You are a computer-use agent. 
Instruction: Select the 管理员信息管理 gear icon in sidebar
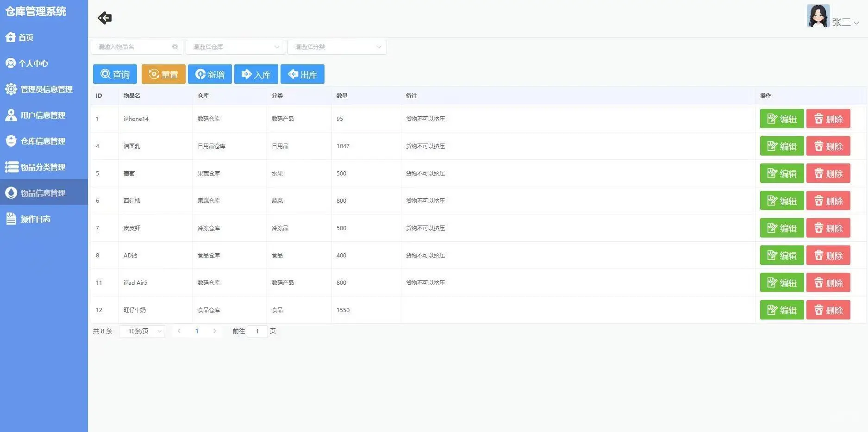coord(11,89)
